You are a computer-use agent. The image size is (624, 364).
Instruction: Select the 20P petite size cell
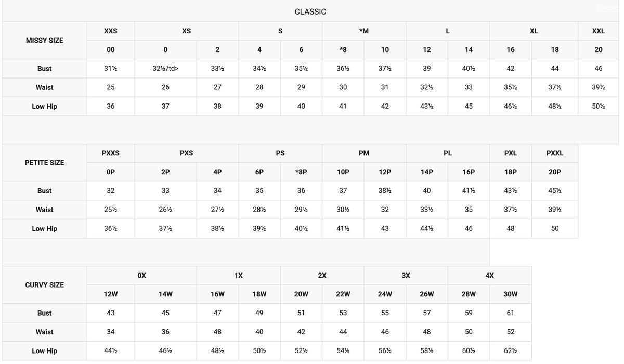point(555,172)
